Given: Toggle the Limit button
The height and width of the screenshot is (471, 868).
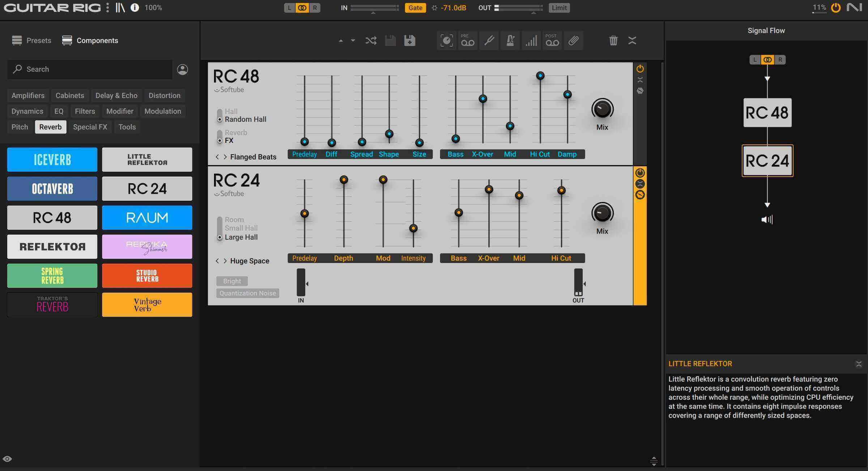Looking at the screenshot, I should click(x=559, y=8).
